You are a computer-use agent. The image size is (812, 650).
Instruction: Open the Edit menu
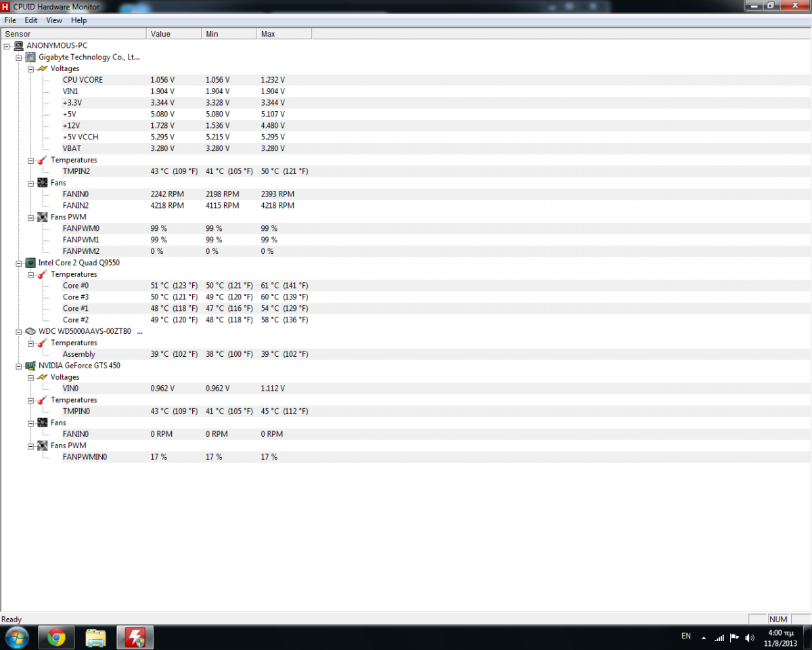[31, 20]
